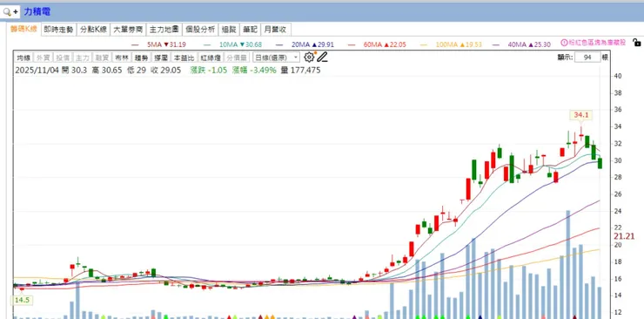The height and width of the screenshot is (319, 644).
Task: Toggle the 紅綠燈 indicator button
Action: pyautogui.click(x=210, y=58)
